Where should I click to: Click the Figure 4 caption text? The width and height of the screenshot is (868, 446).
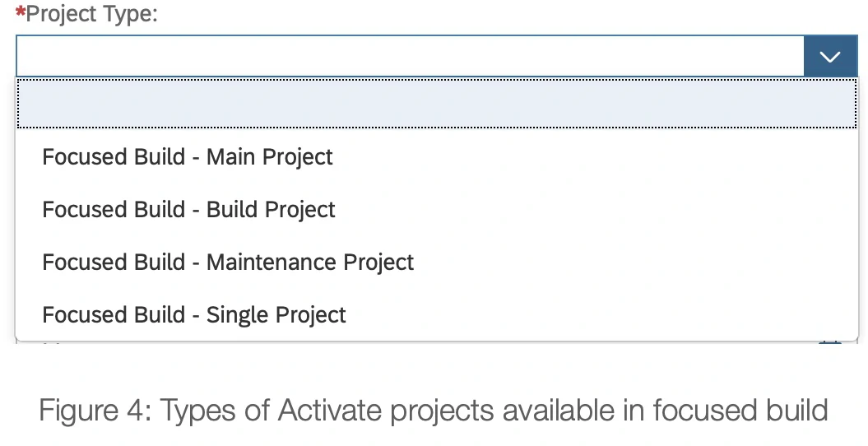[x=434, y=410]
